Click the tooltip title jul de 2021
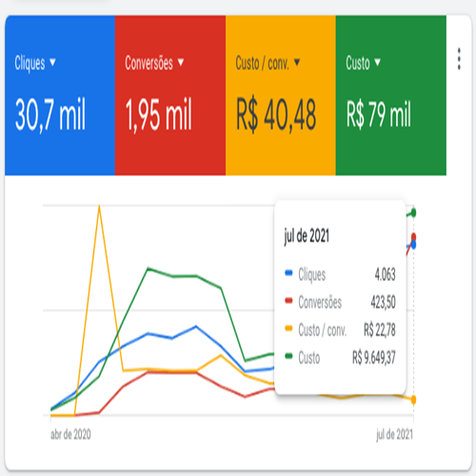 coord(307,236)
